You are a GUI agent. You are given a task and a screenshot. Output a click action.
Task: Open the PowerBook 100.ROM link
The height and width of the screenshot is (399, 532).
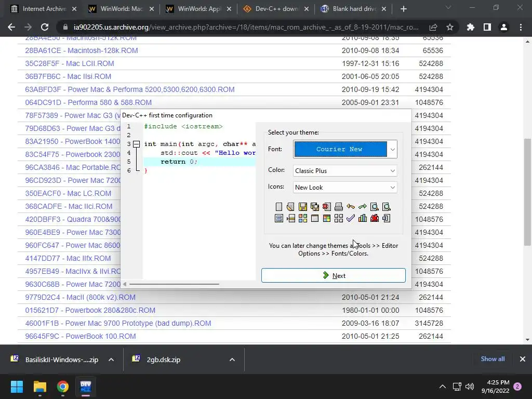point(81,336)
